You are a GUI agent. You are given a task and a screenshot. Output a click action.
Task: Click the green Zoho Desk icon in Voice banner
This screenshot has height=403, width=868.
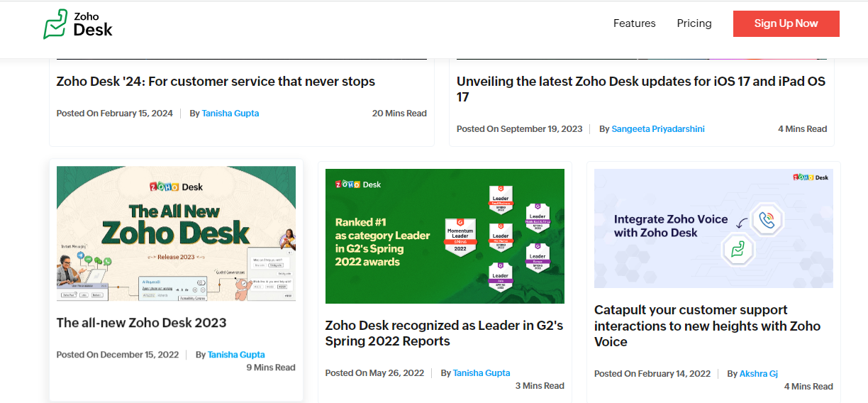(x=737, y=250)
